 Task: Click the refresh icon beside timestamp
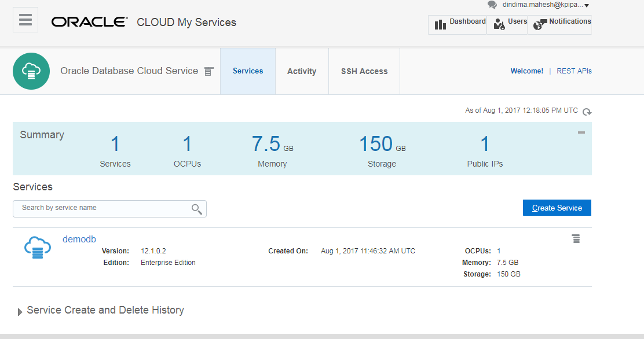587,112
